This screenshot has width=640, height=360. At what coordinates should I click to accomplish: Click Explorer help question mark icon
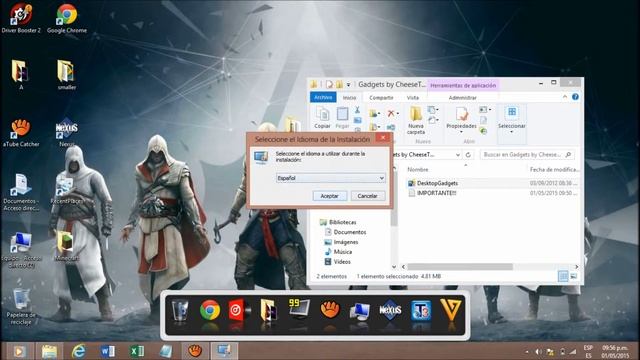point(575,97)
